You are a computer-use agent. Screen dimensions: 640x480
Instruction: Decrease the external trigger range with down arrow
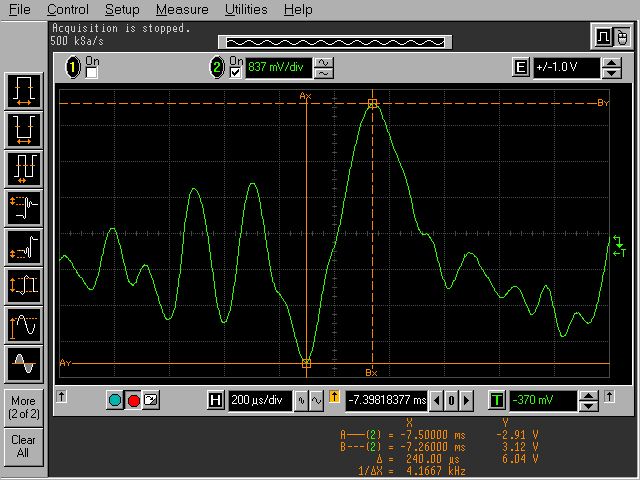tap(611, 73)
